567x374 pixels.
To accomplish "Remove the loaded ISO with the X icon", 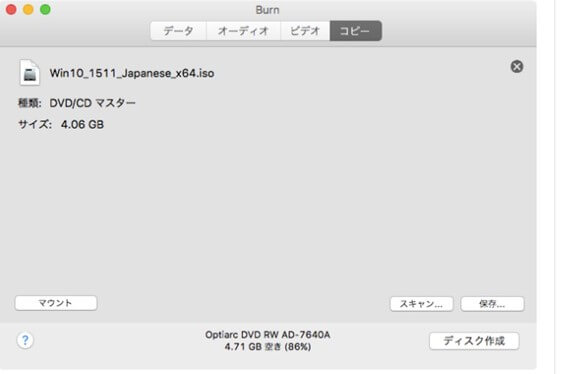I will pos(517,67).
